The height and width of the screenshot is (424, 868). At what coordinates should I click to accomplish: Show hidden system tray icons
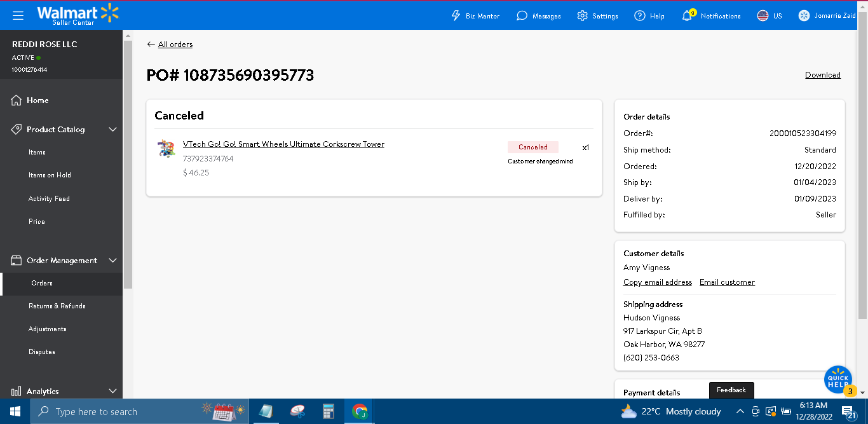(740, 411)
